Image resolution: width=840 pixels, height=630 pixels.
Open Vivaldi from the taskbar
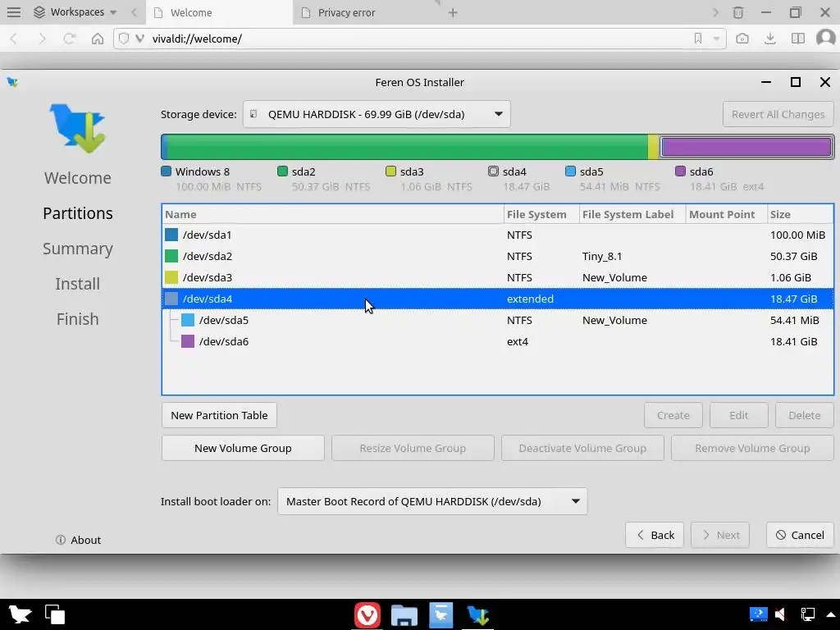click(367, 615)
